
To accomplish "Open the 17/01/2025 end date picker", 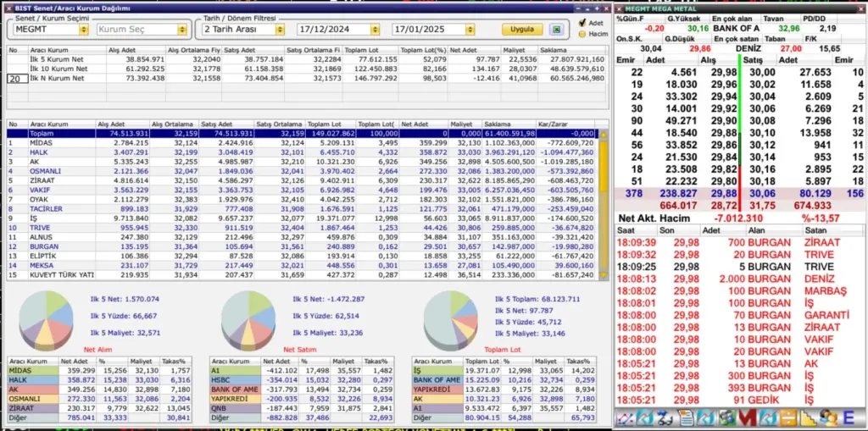I will [x=470, y=30].
